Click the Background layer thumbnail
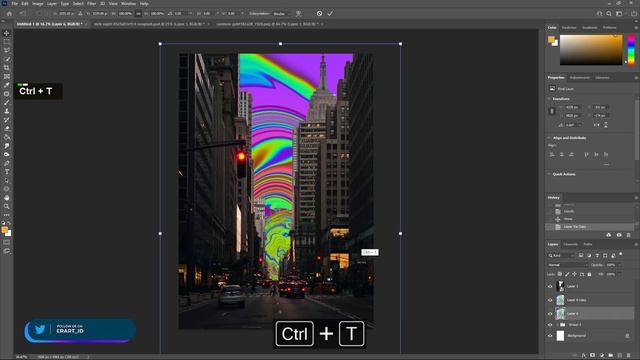640x360 pixels. click(x=560, y=336)
